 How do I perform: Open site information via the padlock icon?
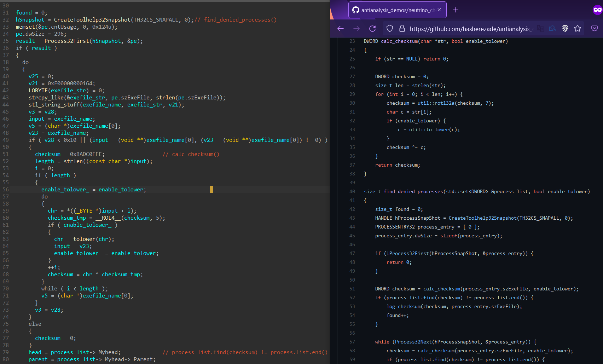coord(402,29)
